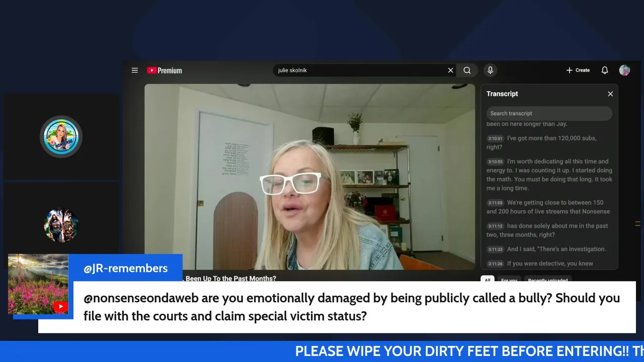The image size is (644, 362).
Task: Jump to transcript timestamp 3:11:12
Action: tap(495, 226)
